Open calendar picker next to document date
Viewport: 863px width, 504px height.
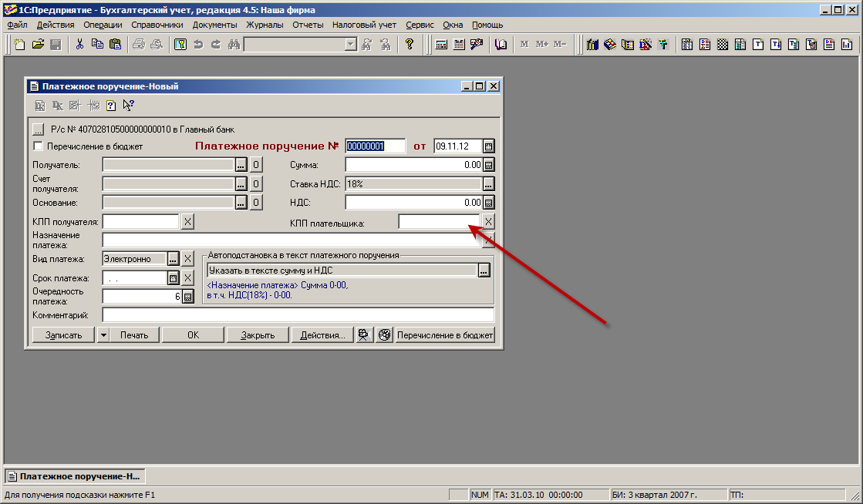(488, 146)
